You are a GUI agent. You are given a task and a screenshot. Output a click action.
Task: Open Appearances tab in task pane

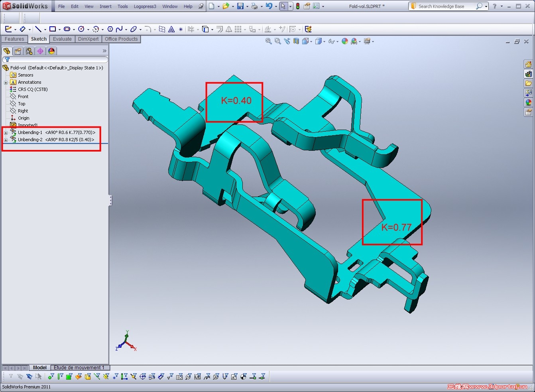point(528,103)
